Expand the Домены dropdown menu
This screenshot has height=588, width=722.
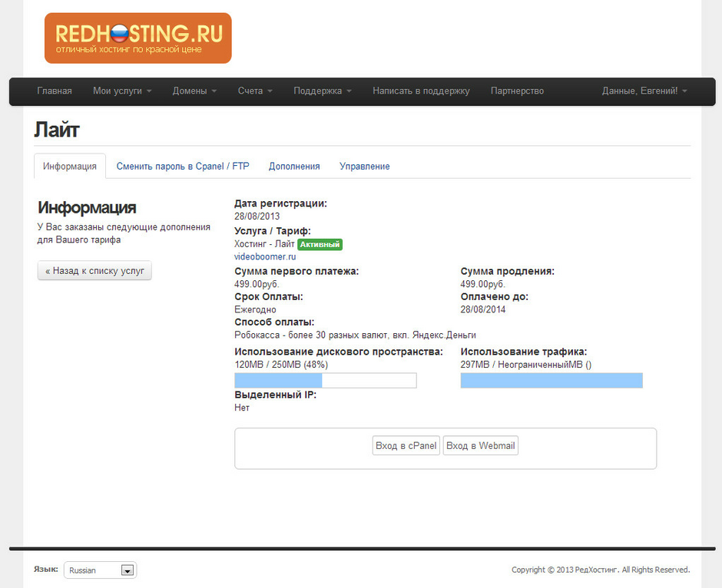(194, 91)
